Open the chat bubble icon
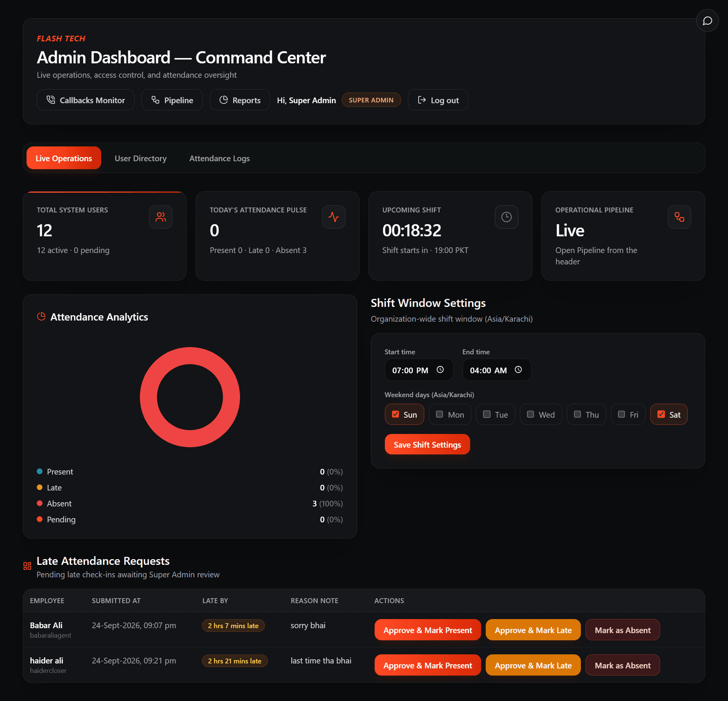This screenshot has height=701, width=728. coord(707,21)
